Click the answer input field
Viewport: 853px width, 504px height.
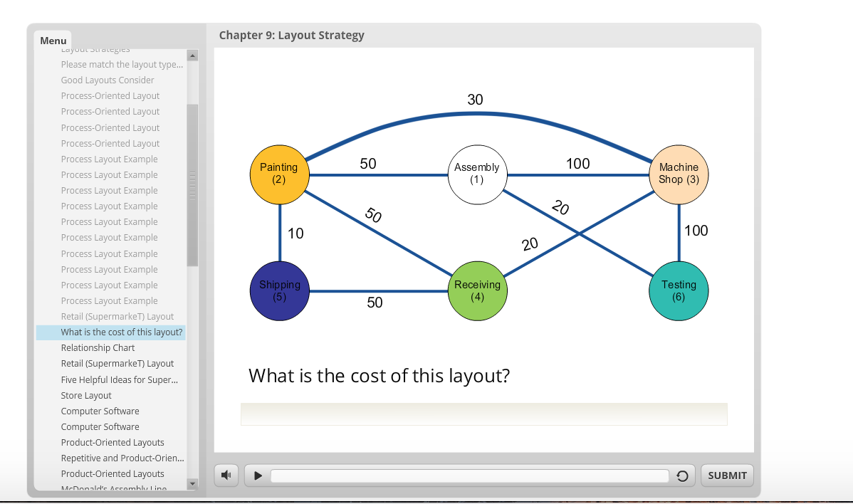point(484,414)
